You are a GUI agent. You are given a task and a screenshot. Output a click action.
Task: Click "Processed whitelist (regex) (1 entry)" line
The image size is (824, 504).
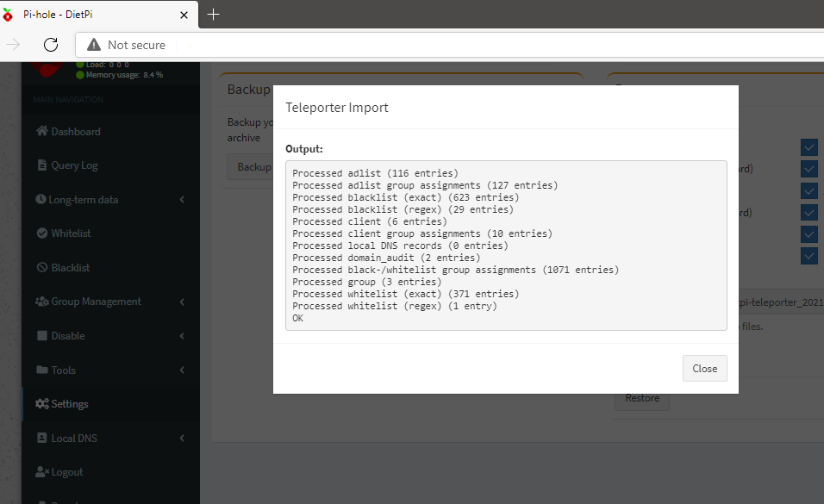[x=395, y=306]
